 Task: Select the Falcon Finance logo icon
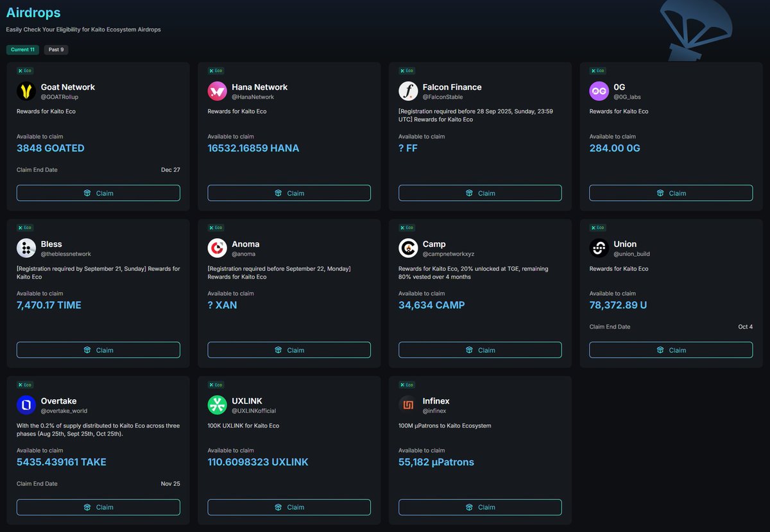tap(408, 90)
